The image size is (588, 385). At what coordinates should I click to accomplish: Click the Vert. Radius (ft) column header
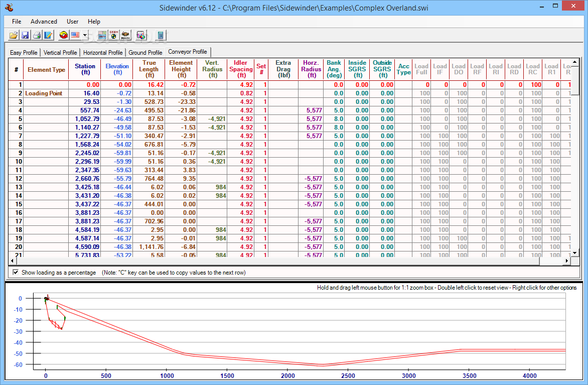coord(212,69)
